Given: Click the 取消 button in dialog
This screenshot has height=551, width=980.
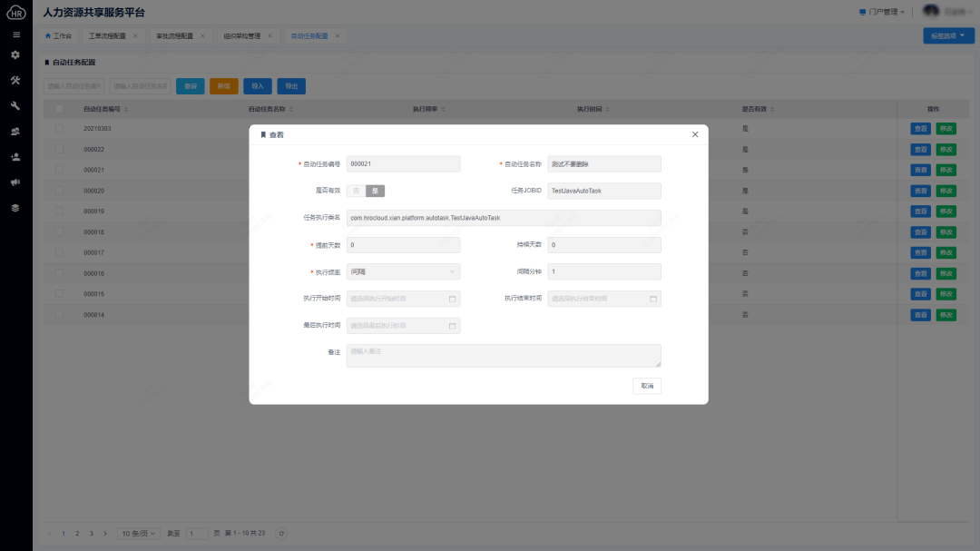Looking at the screenshot, I should 647,386.
